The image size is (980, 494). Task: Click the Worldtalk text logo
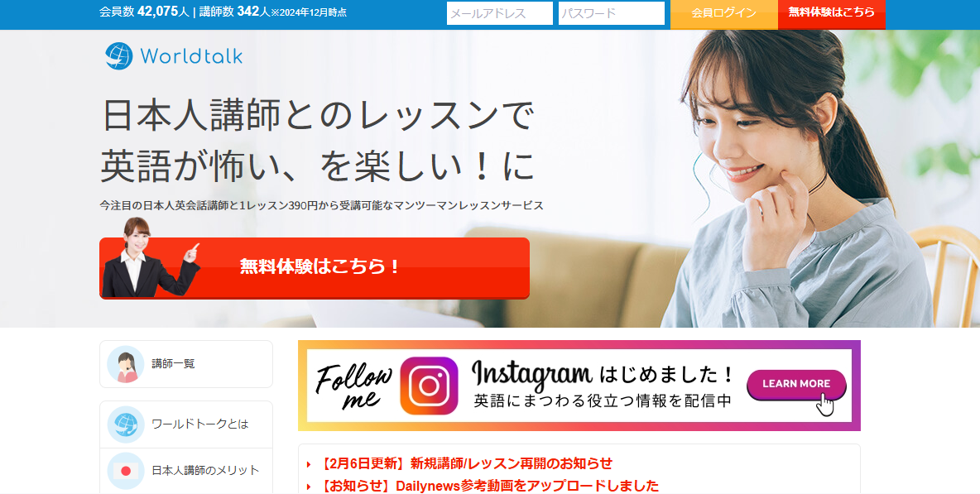191,56
